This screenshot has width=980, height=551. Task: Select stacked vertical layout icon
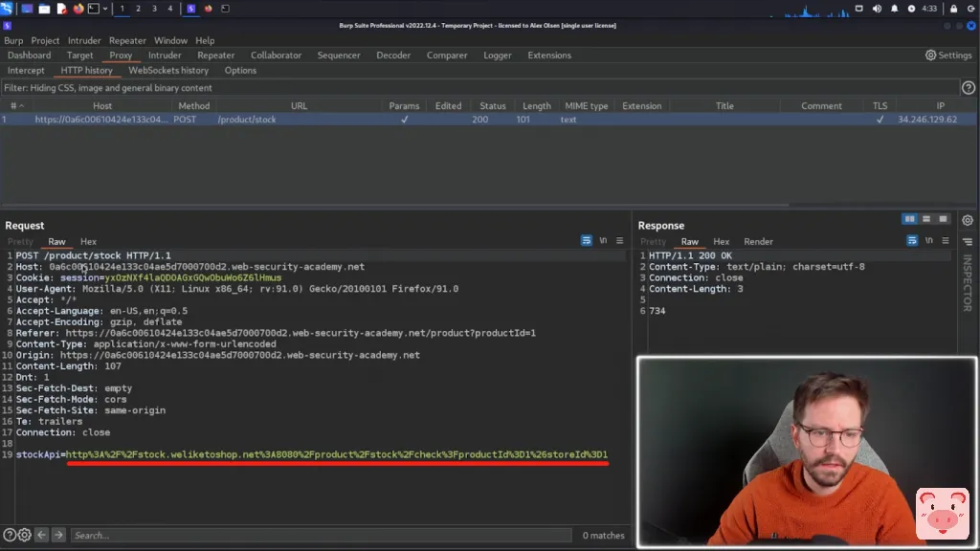pos(926,220)
